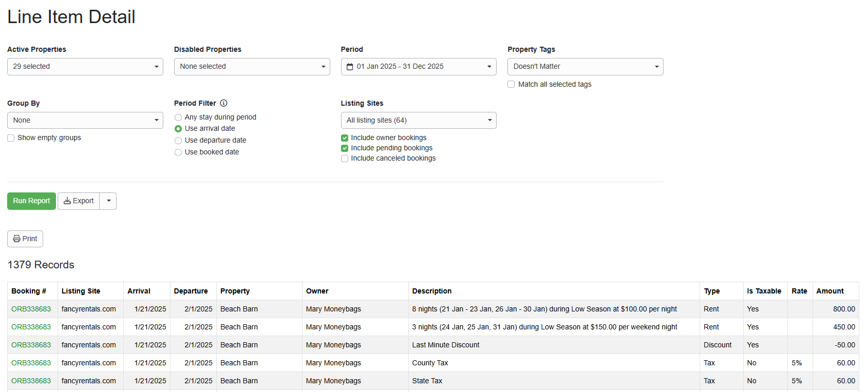Click the 60.00 amount in State Tax row
The height and width of the screenshot is (392, 868).
click(x=846, y=381)
